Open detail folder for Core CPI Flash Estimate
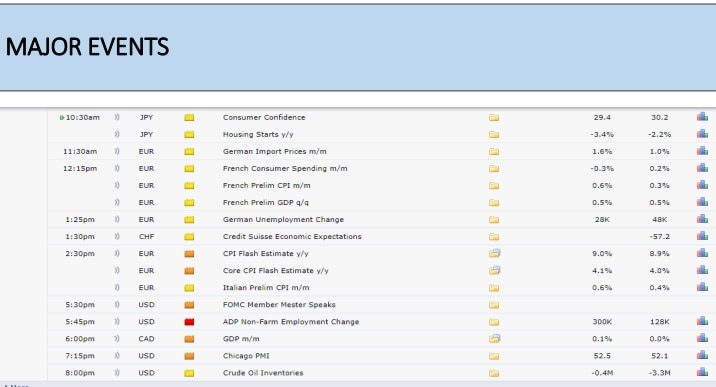The image size is (716, 387). (495, 270)
